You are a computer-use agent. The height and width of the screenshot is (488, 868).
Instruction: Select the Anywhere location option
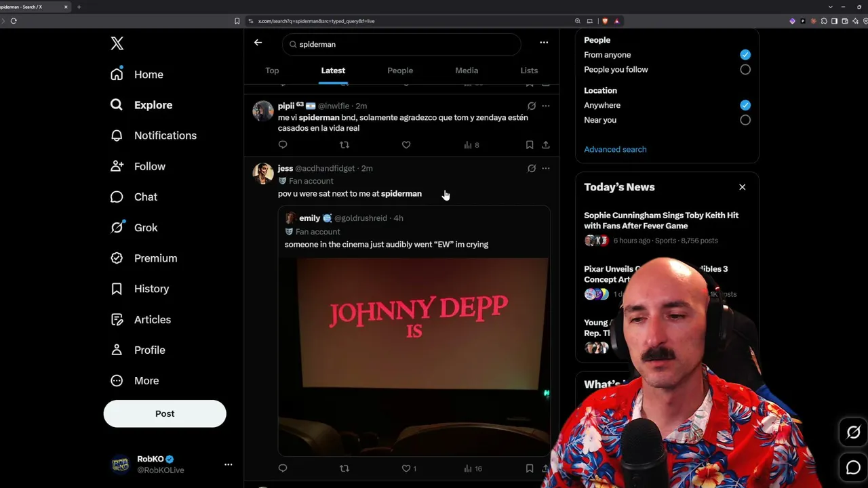[x=745, y=105]
